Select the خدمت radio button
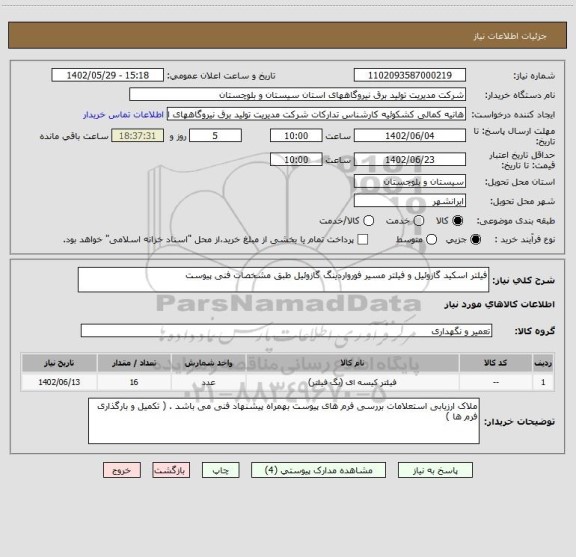This screenshot has height=557, width=576. (x=419, y=220)
